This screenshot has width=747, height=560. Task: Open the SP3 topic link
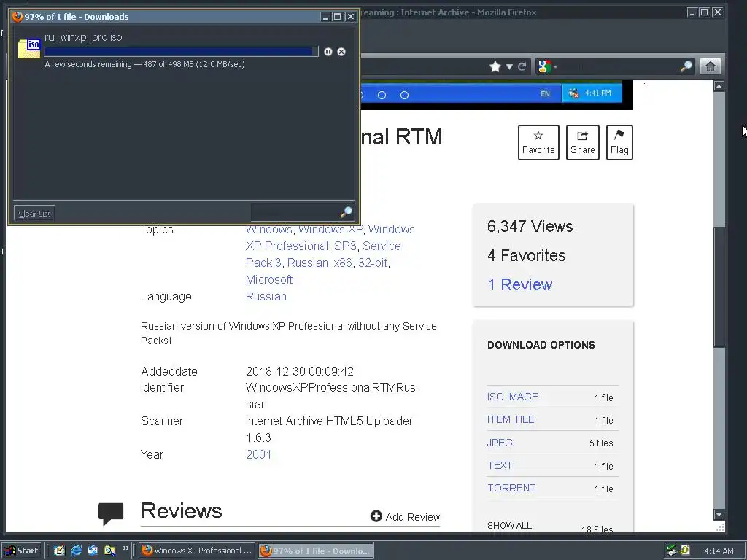[x=345, y=246]
